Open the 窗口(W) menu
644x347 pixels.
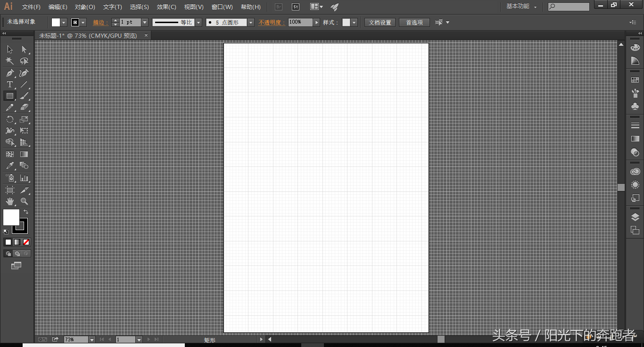coord(222,7)
